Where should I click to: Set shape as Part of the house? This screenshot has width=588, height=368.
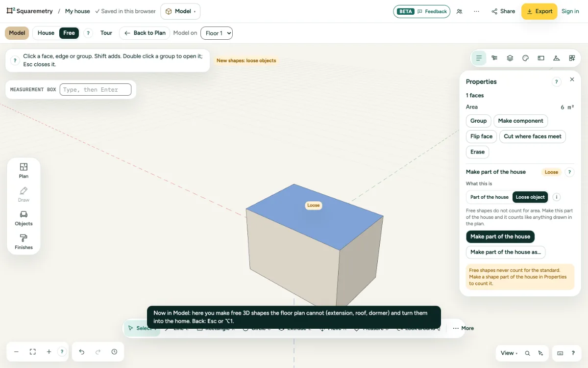(x=490, y=197)
